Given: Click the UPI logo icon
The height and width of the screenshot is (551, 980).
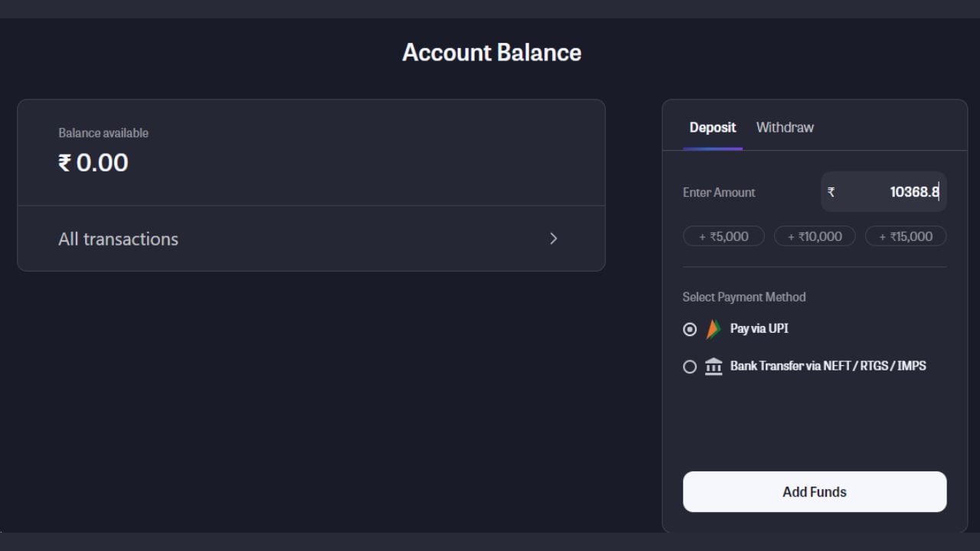Looking at the screenshot, I should point(714,329).
